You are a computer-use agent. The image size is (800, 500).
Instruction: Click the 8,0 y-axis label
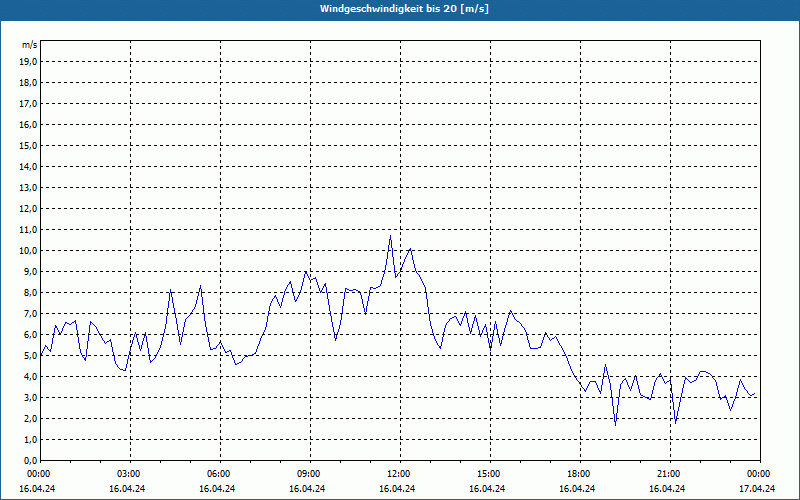[x=31, y=292]
